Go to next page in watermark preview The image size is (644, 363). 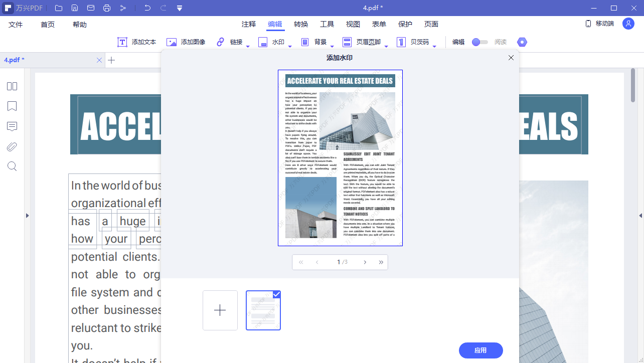point(365,262)
